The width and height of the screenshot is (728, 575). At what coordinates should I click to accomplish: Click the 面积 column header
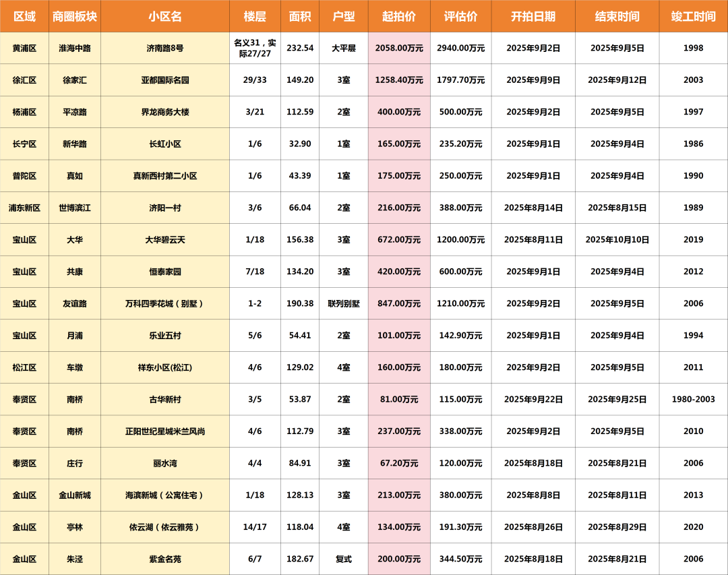[300, 16]
